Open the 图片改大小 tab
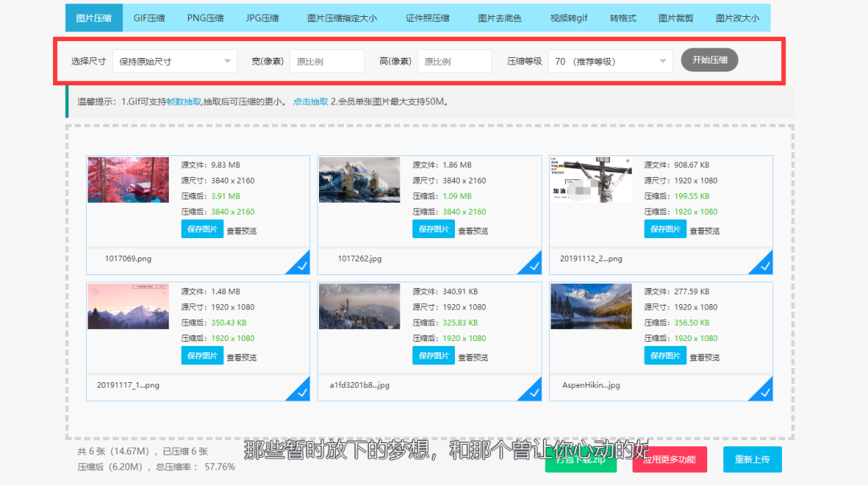This screenshot has width=868, height=485. tap(737, 18)
